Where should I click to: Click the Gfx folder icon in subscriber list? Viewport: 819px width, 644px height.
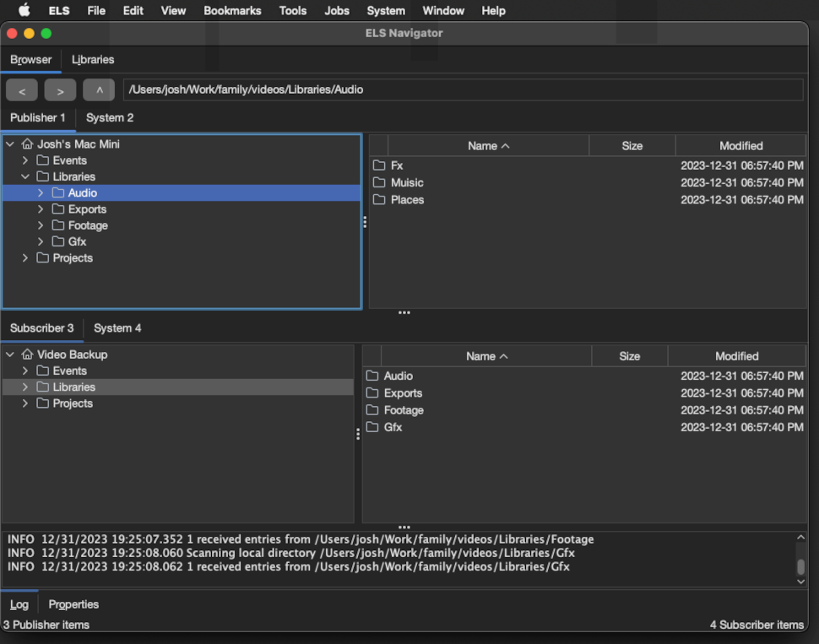pyautogui.click(x=372, y=427)
